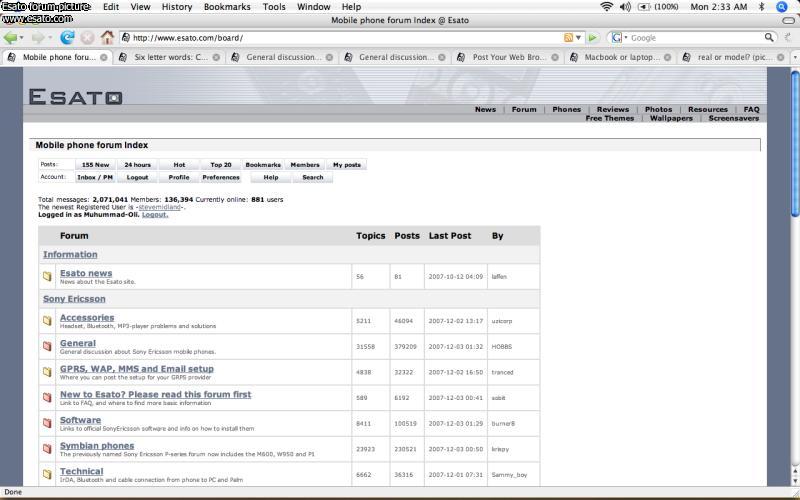Click the Logout link after Muhummad-Oli

click(x=155, y=215)
